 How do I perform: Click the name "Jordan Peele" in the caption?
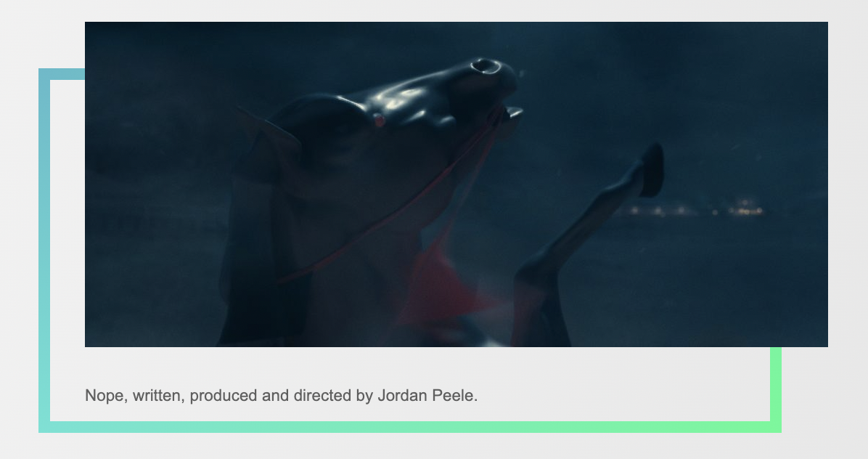[427, 395]
